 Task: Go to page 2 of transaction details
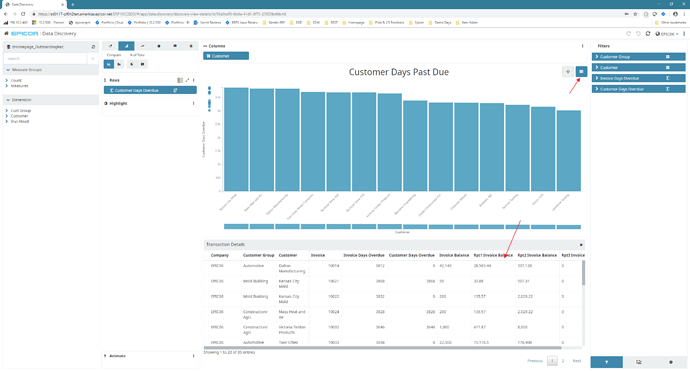(563, 361)
